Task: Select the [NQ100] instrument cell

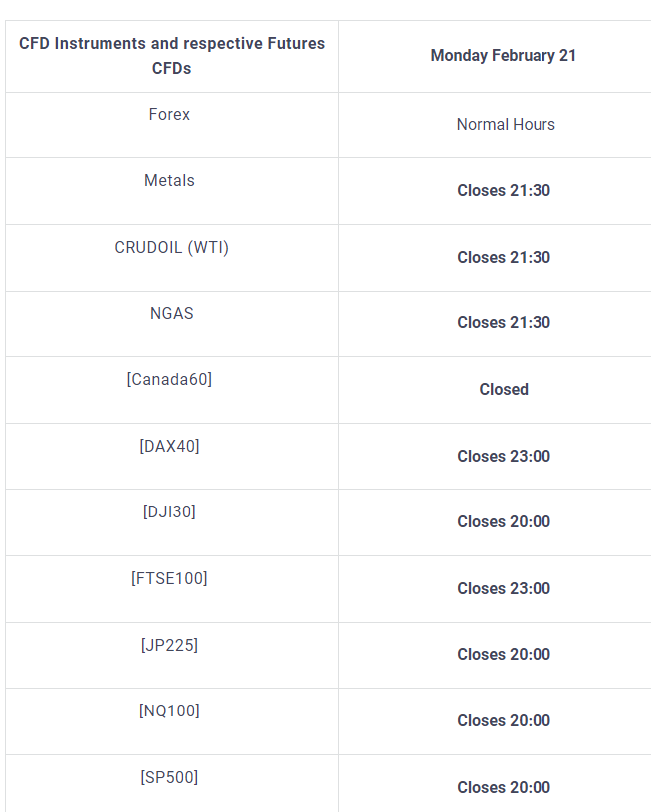Action: pyautogui.click(x=169, y=711)
